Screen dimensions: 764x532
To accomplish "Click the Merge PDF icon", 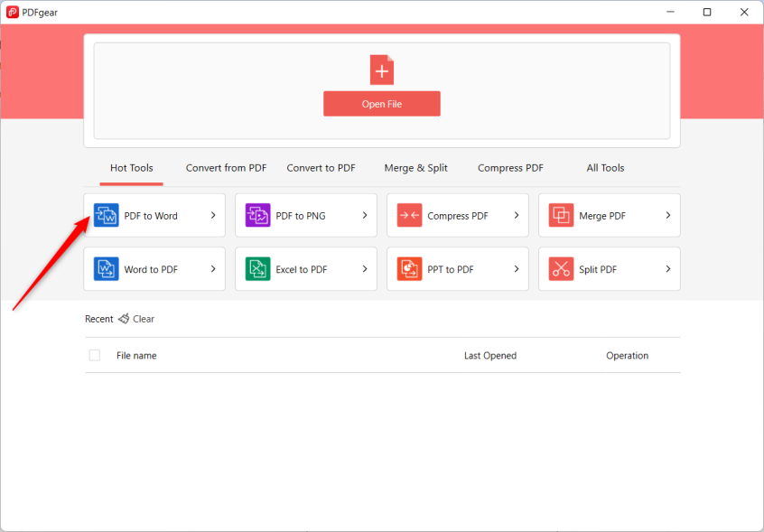I will [x=561, y=215].
